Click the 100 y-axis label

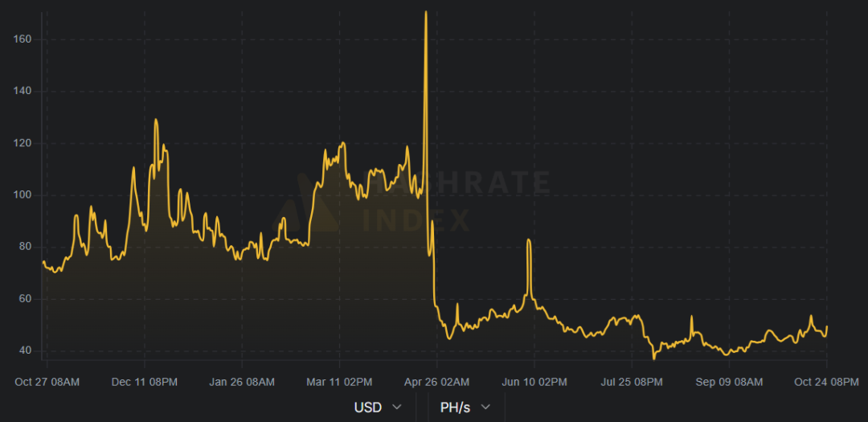[x=23, y=195]
